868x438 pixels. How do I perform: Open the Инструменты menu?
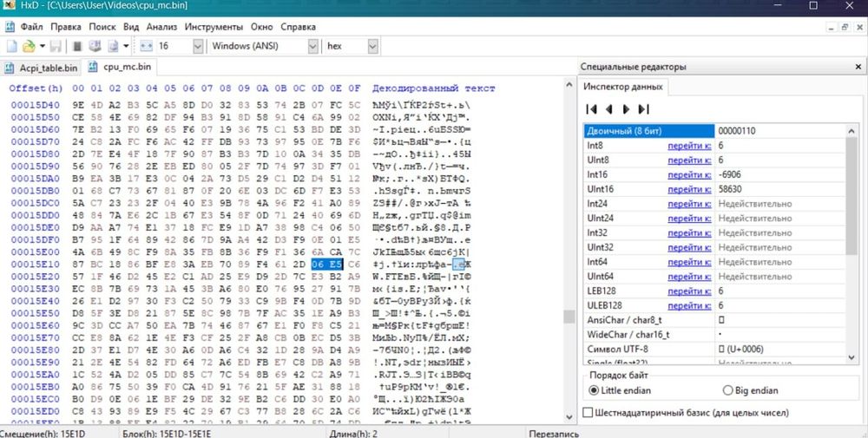[x=214, y=27]
